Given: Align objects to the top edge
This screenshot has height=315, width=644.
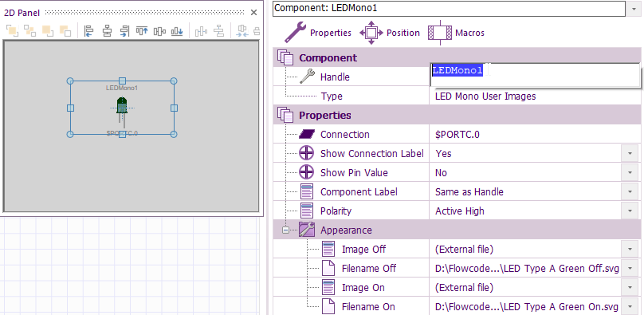Looking at the screenshot, I should pyautogui.click(x=142, y=31).
